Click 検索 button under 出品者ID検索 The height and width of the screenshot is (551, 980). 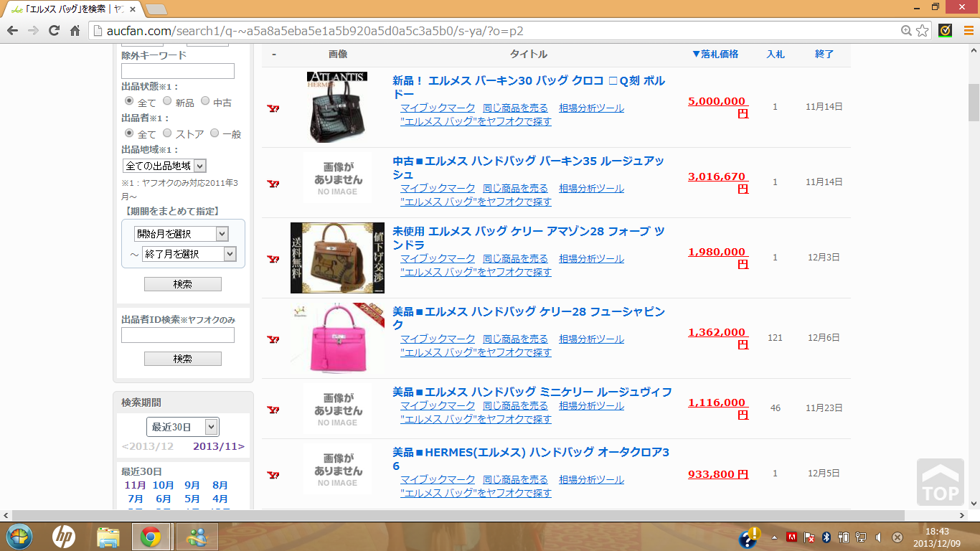tap(183, 359)
